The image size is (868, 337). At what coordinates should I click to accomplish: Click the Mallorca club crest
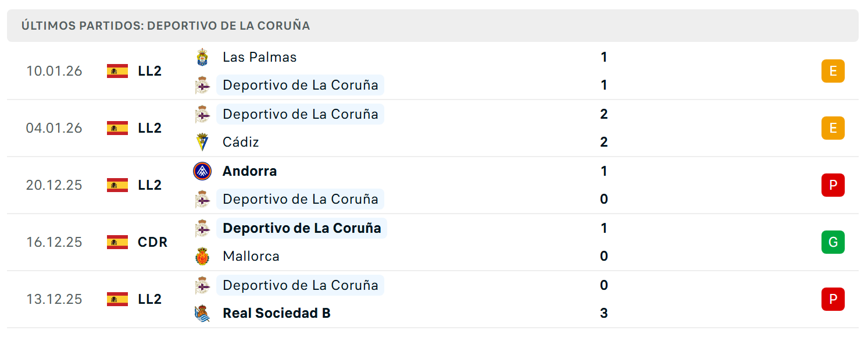[202, 256]
